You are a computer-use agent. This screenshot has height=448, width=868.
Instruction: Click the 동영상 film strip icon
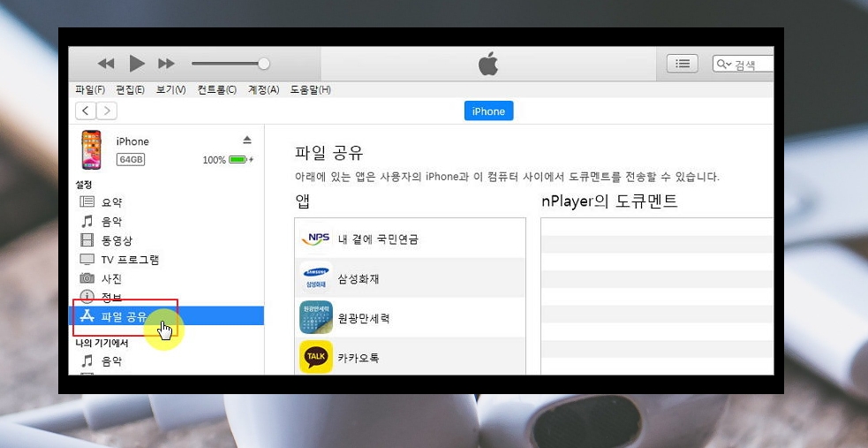pos(87,240)
